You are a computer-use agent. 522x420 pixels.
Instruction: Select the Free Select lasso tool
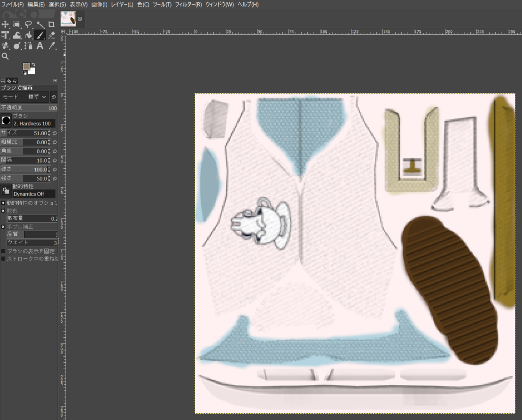[x=29, y=24]
